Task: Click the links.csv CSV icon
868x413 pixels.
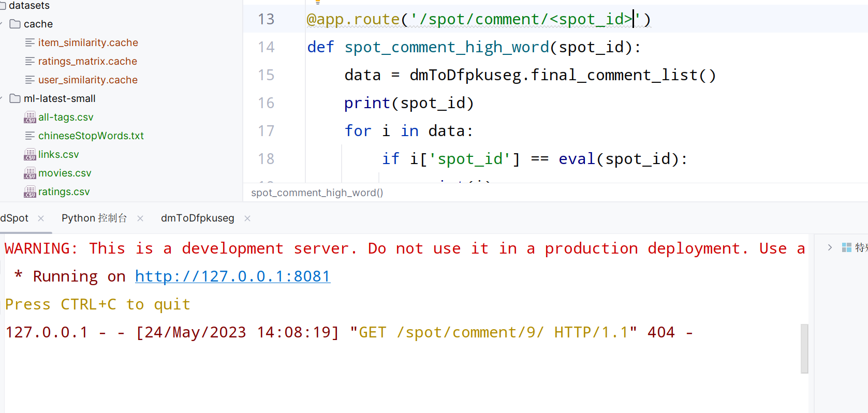Action: pos(30,155)
